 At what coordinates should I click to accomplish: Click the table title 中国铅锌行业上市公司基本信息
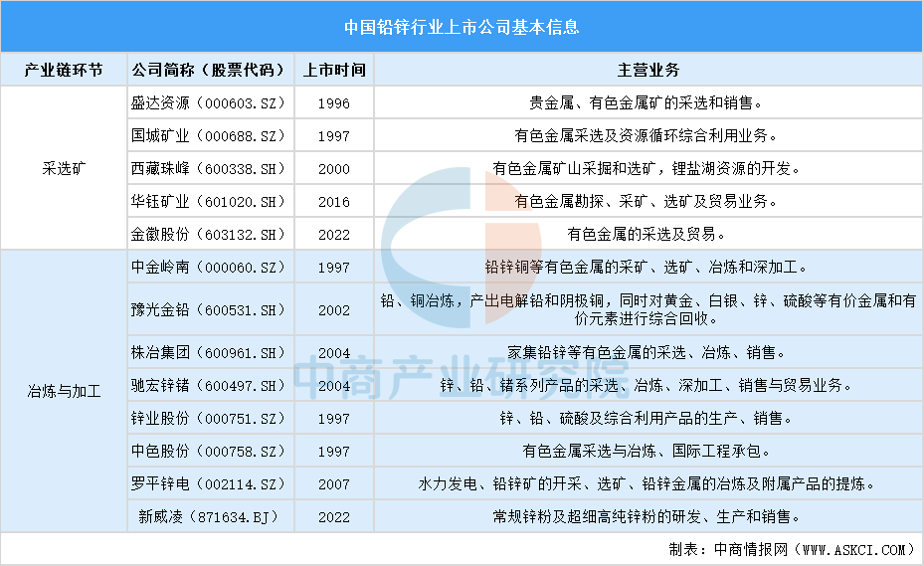(x=462, y=27)
